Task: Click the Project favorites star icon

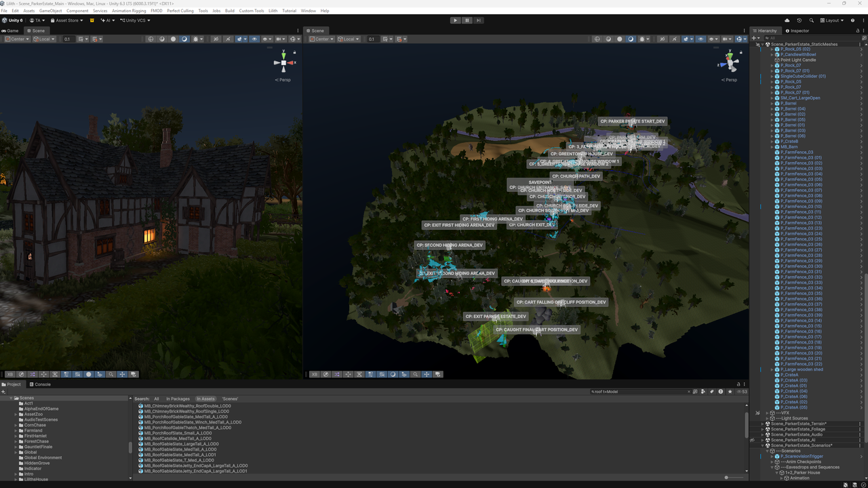Action: (730, 391)
